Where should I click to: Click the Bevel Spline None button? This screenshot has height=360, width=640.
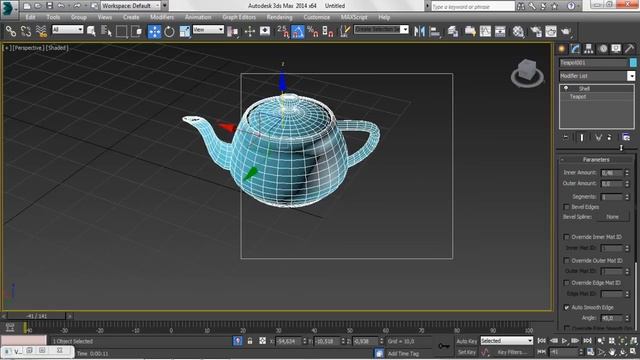612,217
